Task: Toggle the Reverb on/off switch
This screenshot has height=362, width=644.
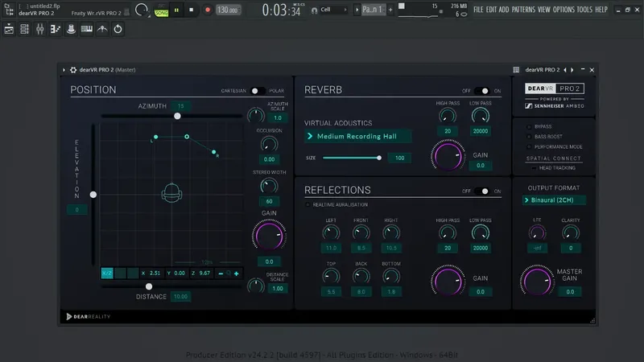Action: click(x=481, y=91)
